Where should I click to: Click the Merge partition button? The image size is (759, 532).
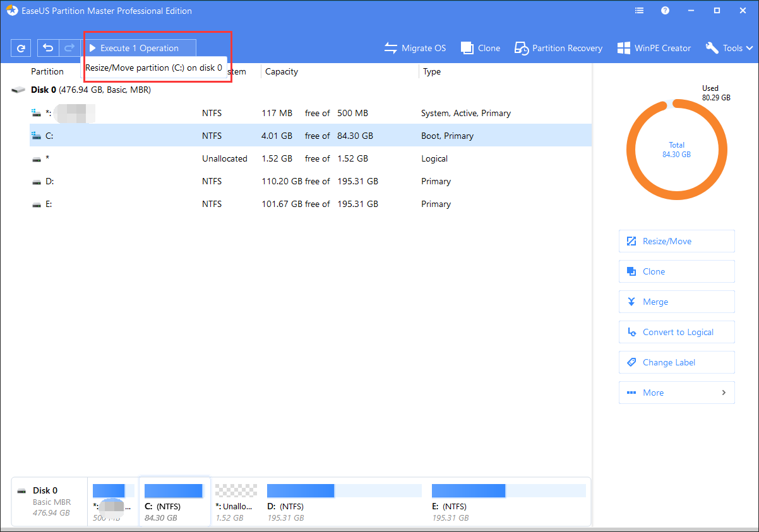coord(676,302)
